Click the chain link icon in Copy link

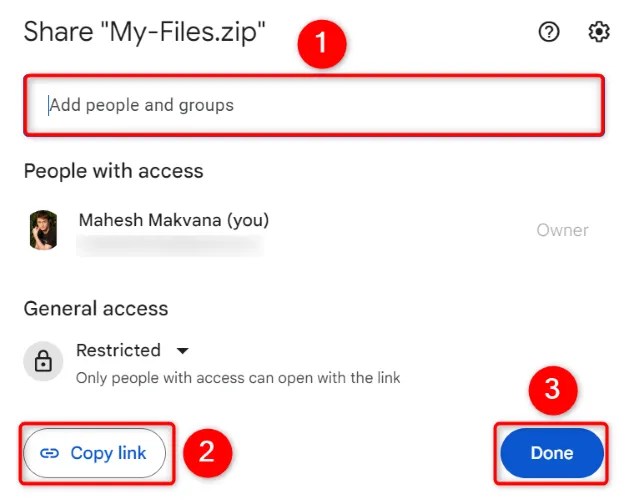coord(50,453)
